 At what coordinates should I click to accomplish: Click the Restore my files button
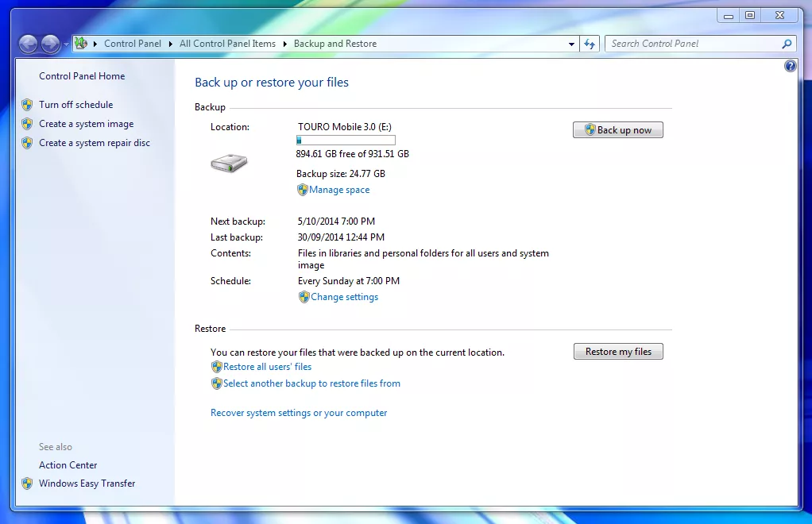pos(618,351)
